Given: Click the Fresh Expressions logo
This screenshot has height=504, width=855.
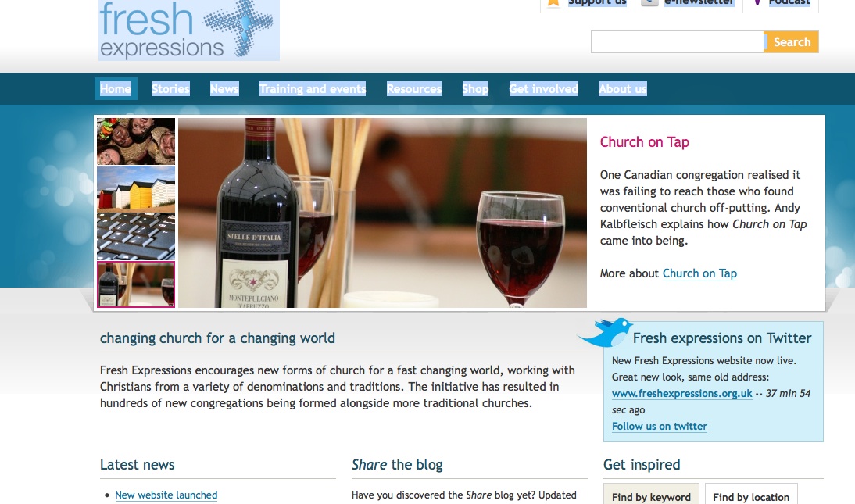Looking at the screenshot, I should [188, 30].
